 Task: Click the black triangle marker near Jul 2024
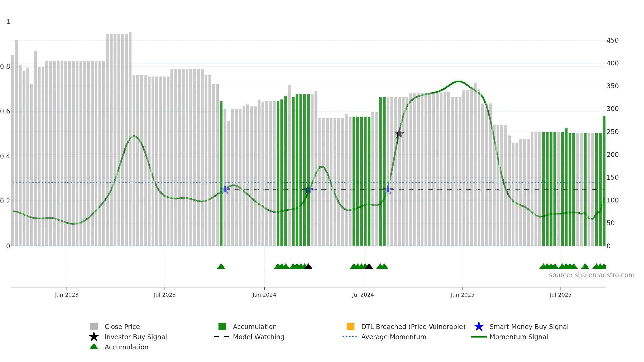tap(369, 266)
